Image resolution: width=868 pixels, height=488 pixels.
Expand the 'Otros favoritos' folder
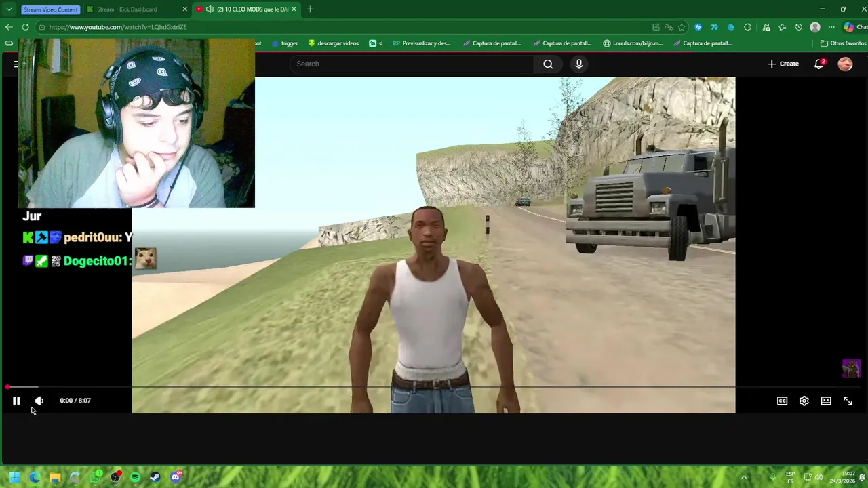[843, 43]
